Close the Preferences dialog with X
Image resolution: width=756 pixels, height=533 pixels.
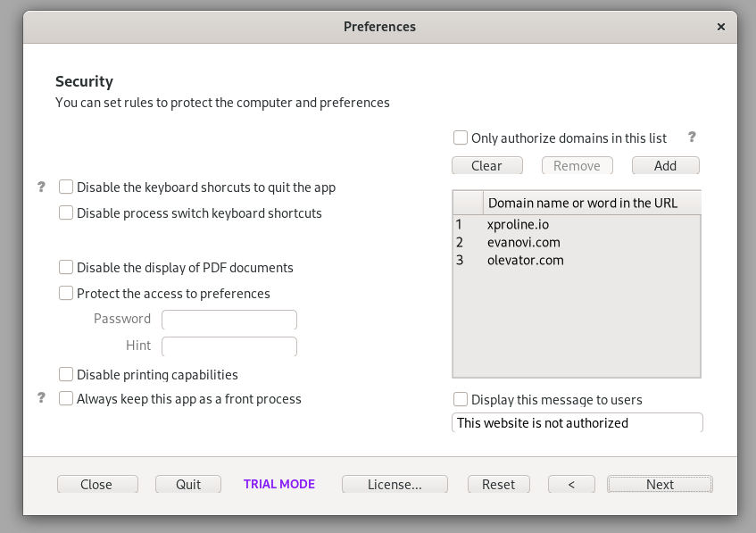point(721,27)
